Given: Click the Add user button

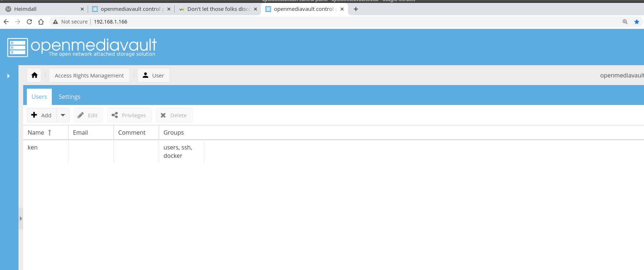Looking at the screenshot, I should pos(42,115).
